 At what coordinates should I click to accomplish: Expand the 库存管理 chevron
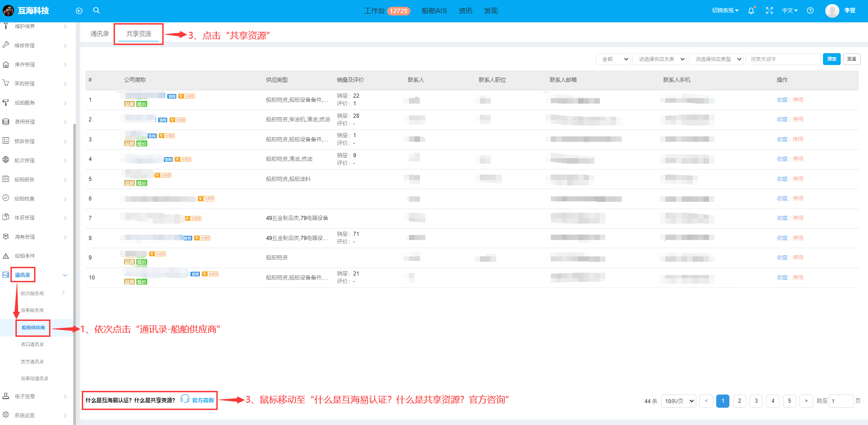[x=65, y=65]
